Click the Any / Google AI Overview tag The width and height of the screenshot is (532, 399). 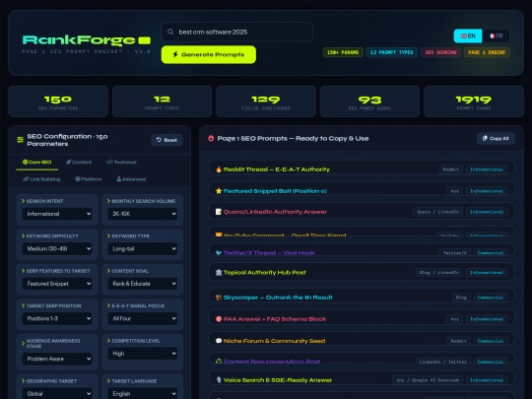click(x=428, y=380)
